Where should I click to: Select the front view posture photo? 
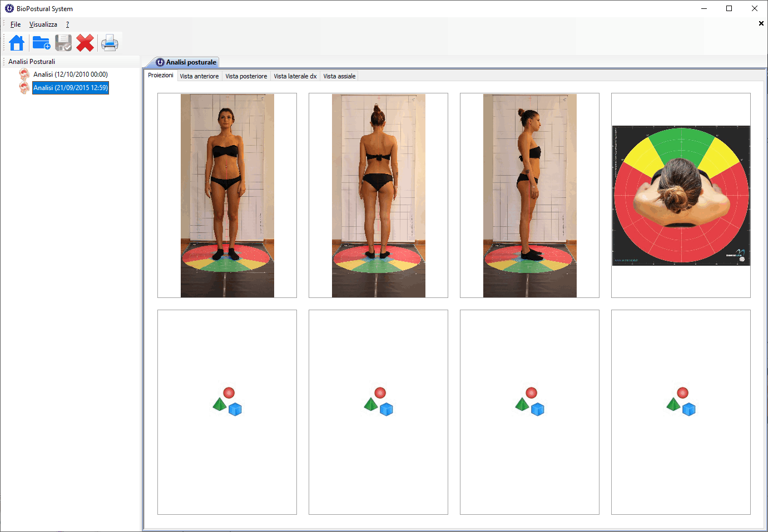coord(227,195)
